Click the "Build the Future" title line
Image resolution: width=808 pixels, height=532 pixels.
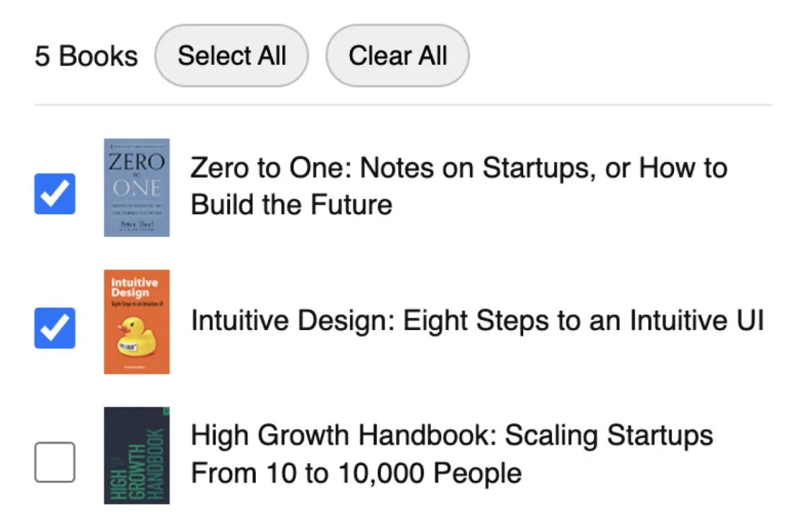(x=292, y=205)
